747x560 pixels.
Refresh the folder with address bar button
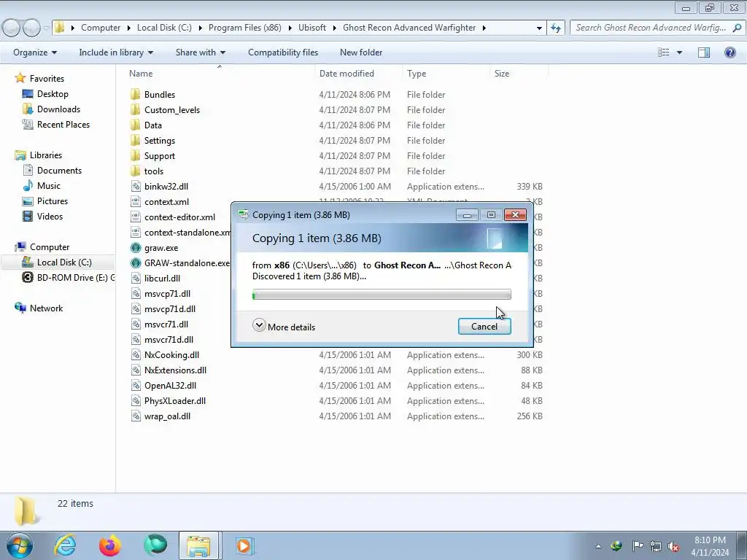tap(555, 28)
